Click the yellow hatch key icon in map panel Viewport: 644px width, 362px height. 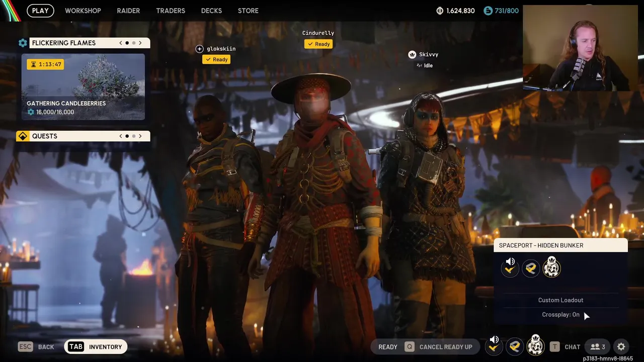coord(531,268)
